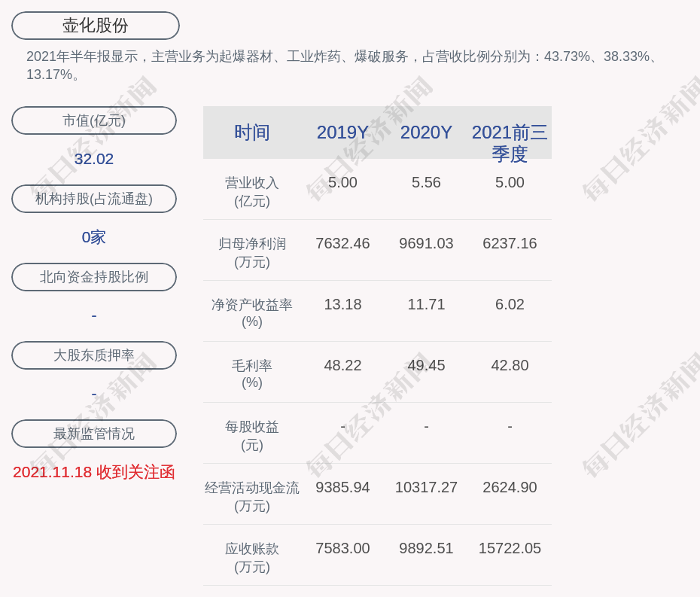Click the market value 32.02 figure
Image resolution: width=700 pixels, height=597 pixels.
[94, 159]
